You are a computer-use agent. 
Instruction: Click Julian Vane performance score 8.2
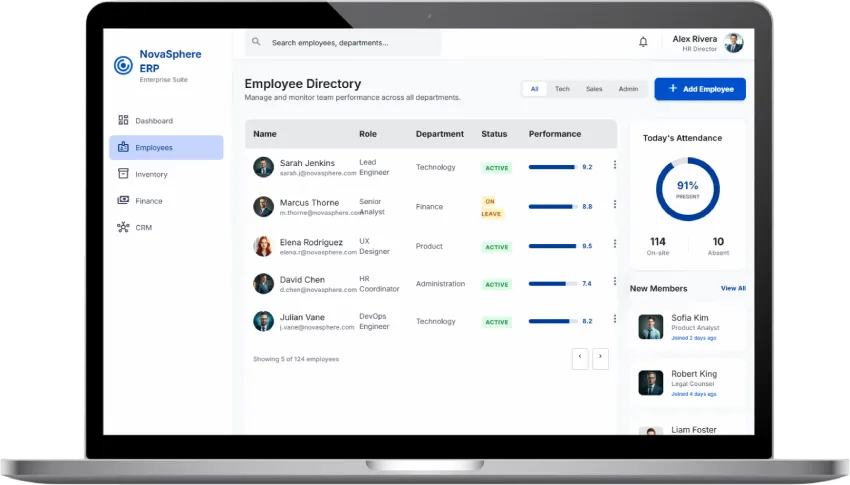587,321
